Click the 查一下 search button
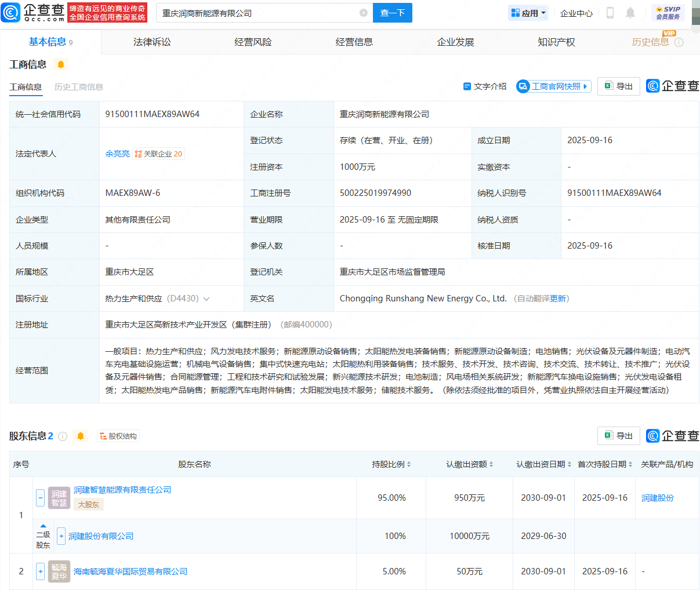Image resolution: width=700 pixels, height=590 pixels. pyautogui.click(x=393, y=13)
